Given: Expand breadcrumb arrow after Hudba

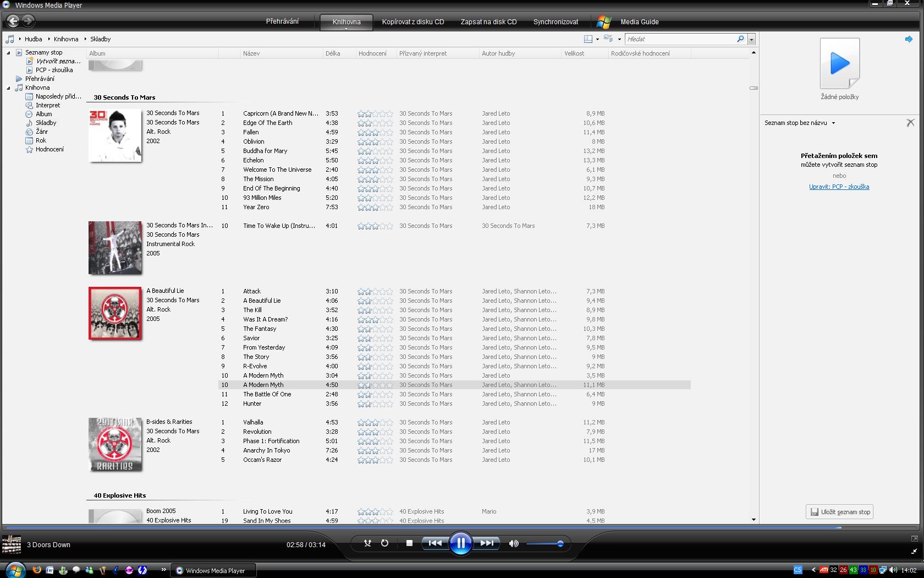Looking at the screenshot, I should (x=48, y=39).
